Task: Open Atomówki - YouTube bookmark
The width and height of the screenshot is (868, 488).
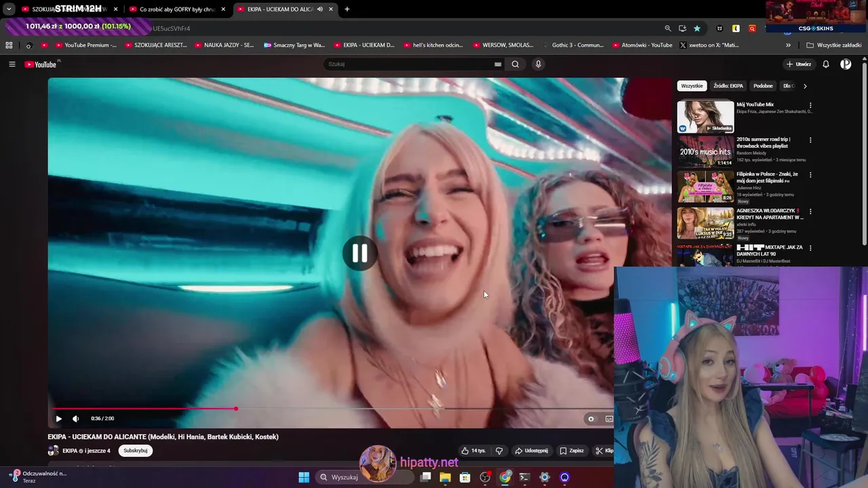Action: [x=642, y=45]
